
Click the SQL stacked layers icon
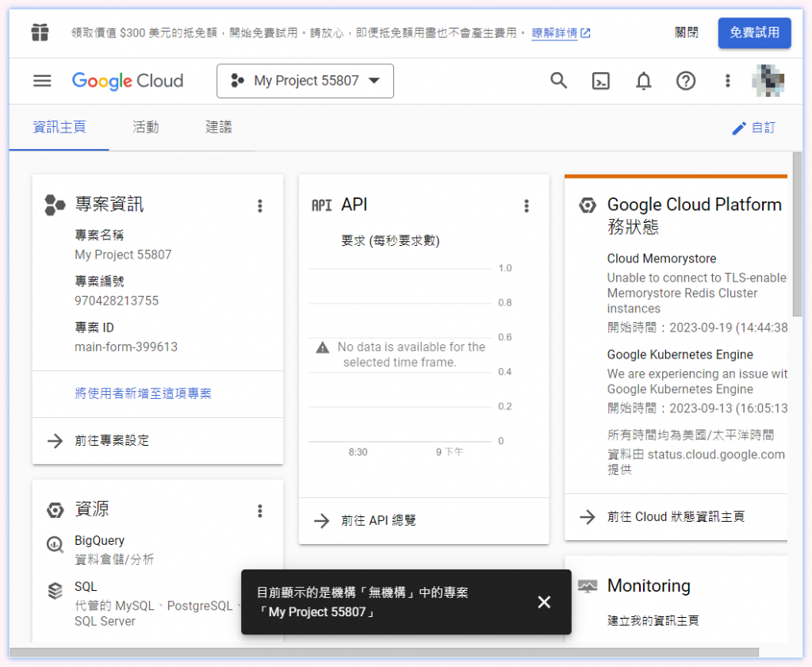tap(55, 590)
